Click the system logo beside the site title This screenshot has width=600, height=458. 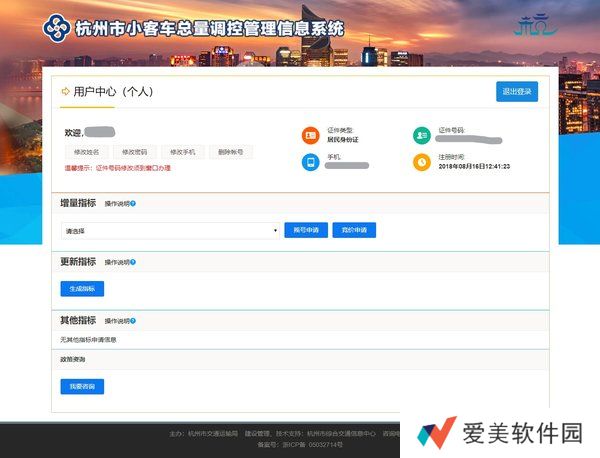tap(57, 28)
